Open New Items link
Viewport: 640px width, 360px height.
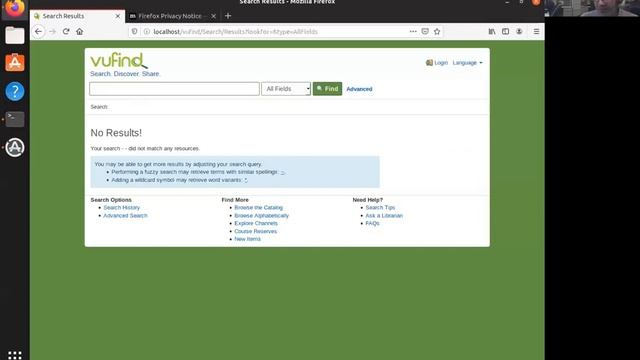247,239
